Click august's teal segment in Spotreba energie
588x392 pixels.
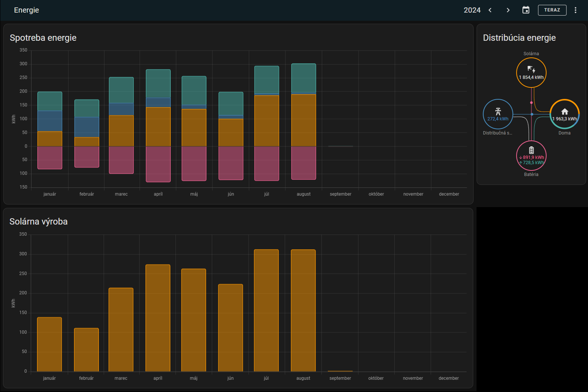(304, 78)
